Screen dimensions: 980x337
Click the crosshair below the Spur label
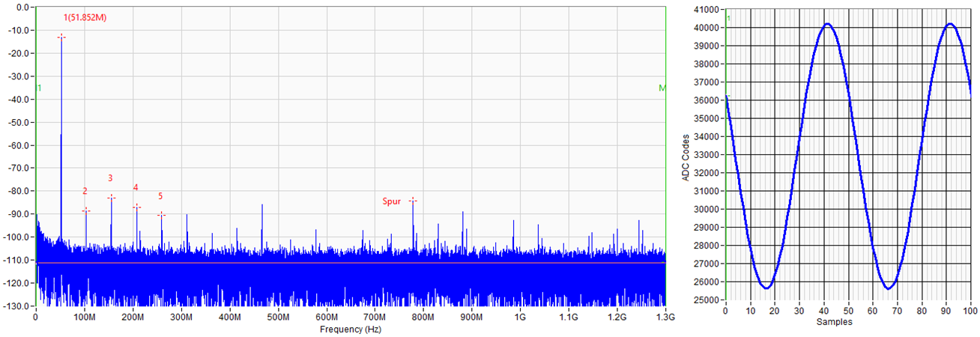(x=413, y=201)
